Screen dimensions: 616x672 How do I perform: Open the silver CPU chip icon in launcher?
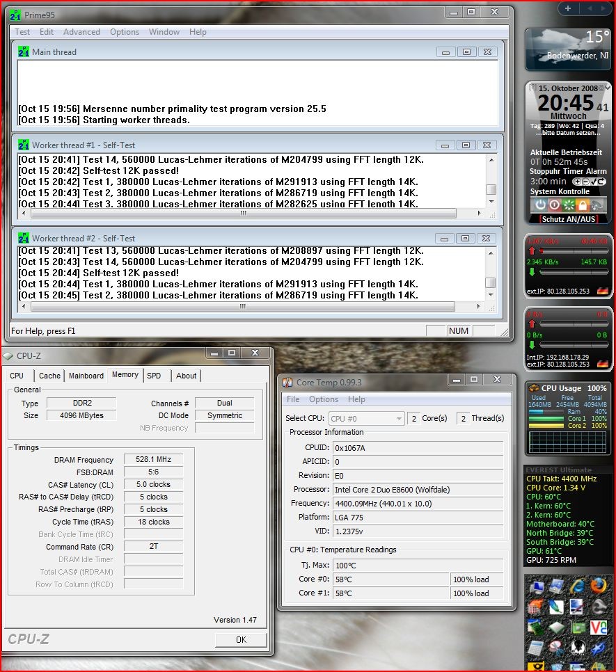click(x=556, y=627)
